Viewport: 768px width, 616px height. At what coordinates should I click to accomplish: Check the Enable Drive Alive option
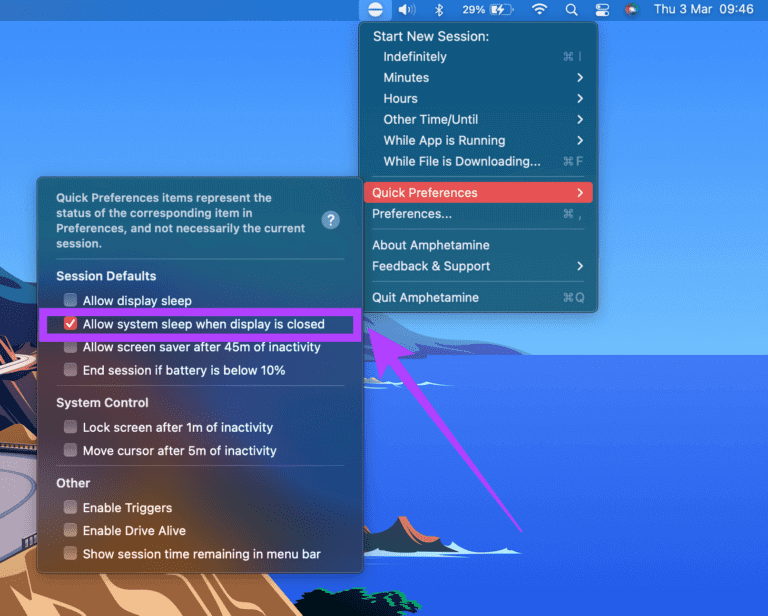(x=70, y=530)
